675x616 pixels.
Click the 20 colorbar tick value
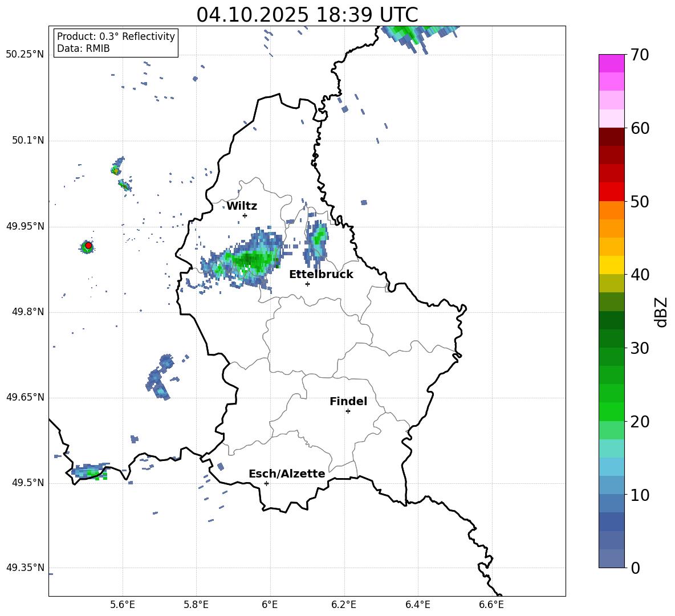pos(640,422)
